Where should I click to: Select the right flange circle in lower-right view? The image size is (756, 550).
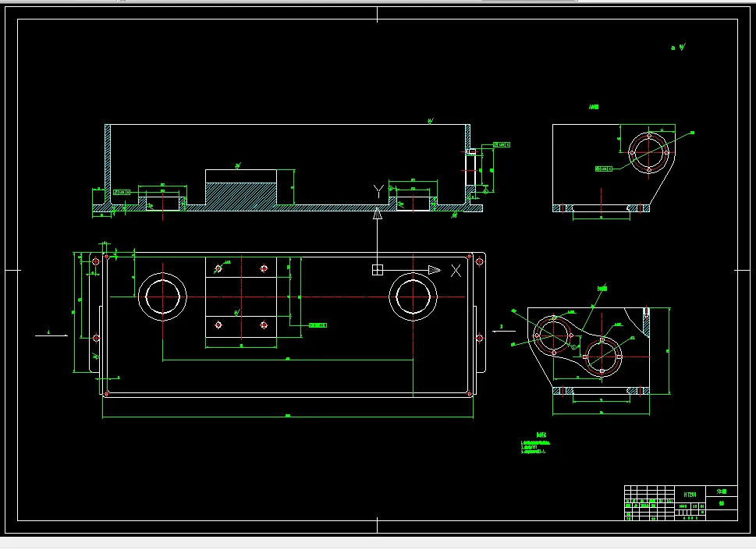click(602, 357)
